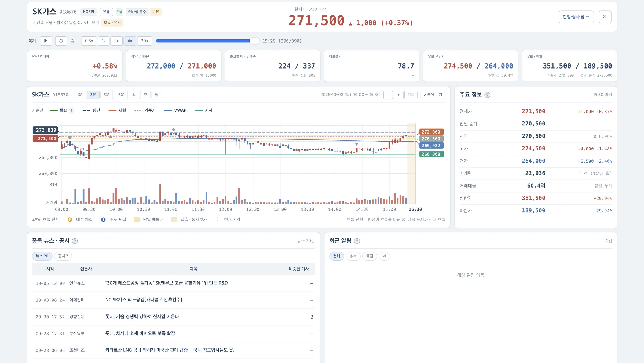Click the 손바뀜 흡수 tag
Viewport: 644px width, 363px height.
point(137,12)
